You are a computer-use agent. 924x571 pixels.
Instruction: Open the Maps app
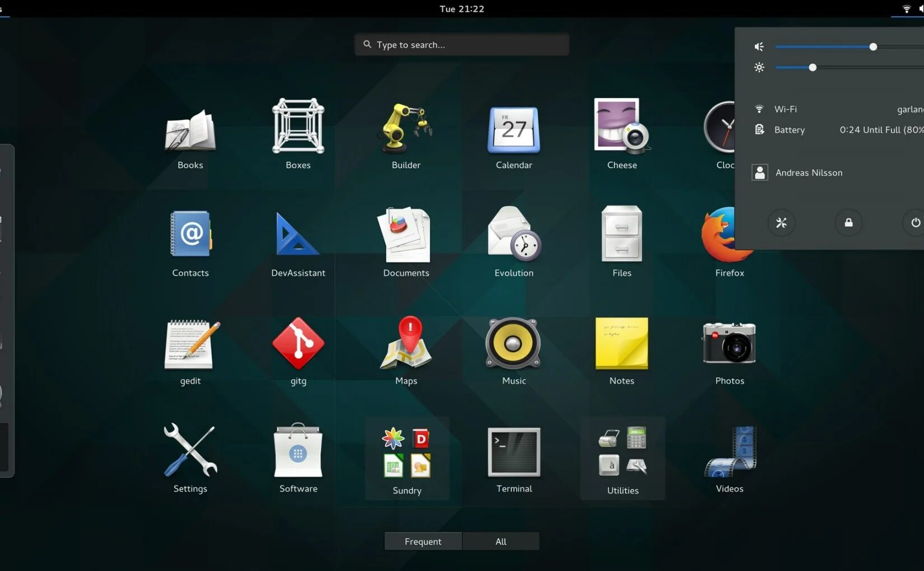(406, 350)
